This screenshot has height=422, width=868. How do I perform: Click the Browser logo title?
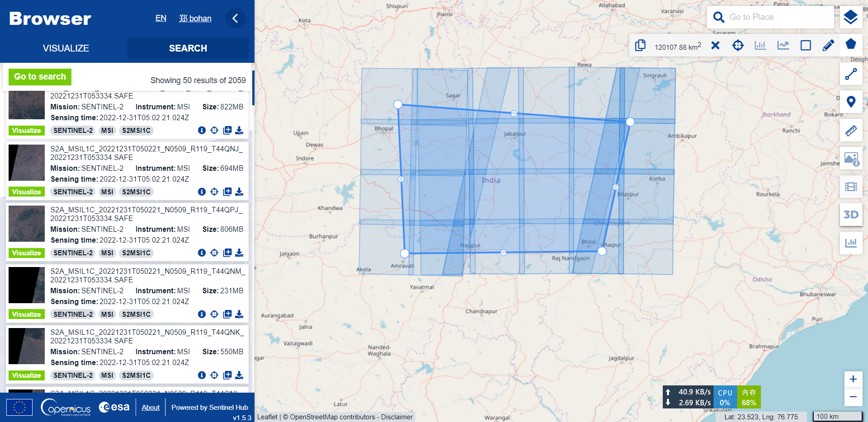pos(50,19)
